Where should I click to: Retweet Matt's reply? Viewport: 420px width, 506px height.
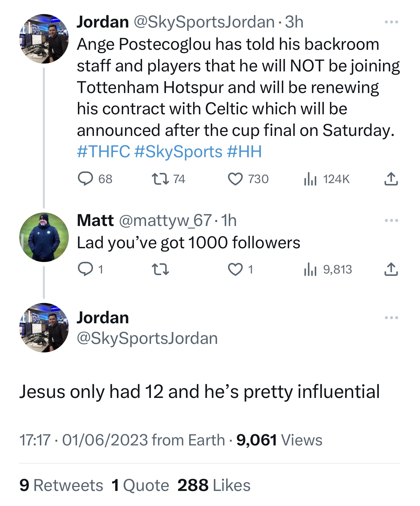160,269
